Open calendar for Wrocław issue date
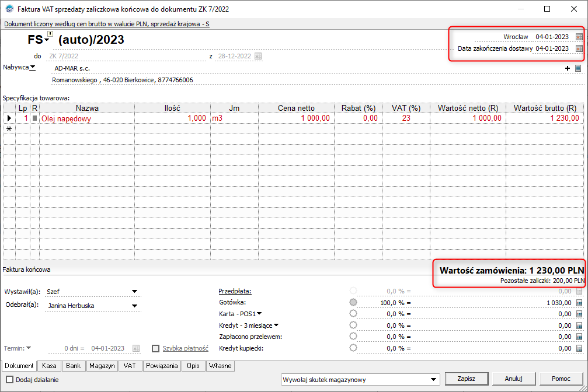The width and height of the screenshot is (588, 392). pos(579,37)
